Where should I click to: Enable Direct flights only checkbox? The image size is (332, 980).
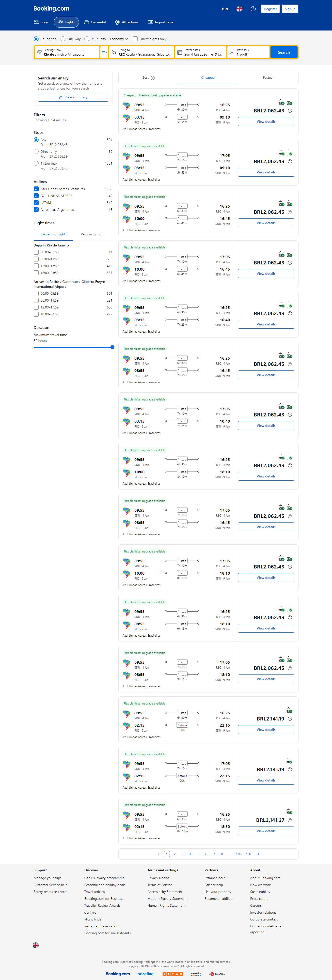pyautogui.click(x=135, y=39)
